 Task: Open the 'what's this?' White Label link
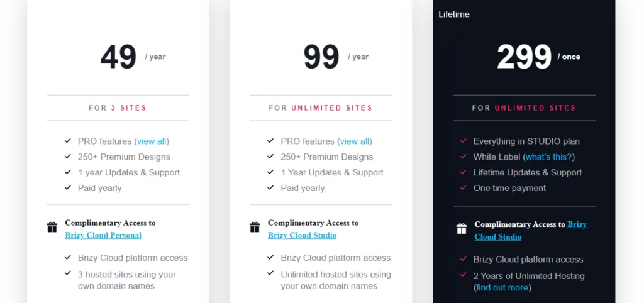pyautogui.click(x=548, y=157)
